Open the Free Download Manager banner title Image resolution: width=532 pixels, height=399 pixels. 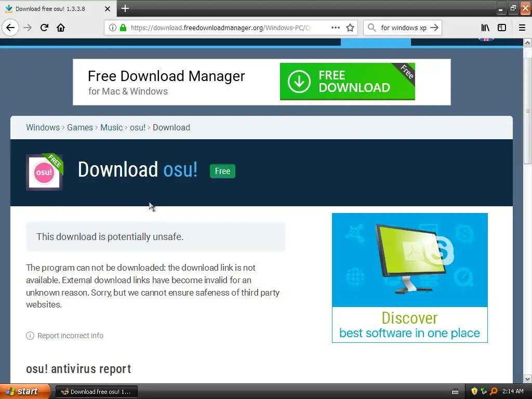166,76
